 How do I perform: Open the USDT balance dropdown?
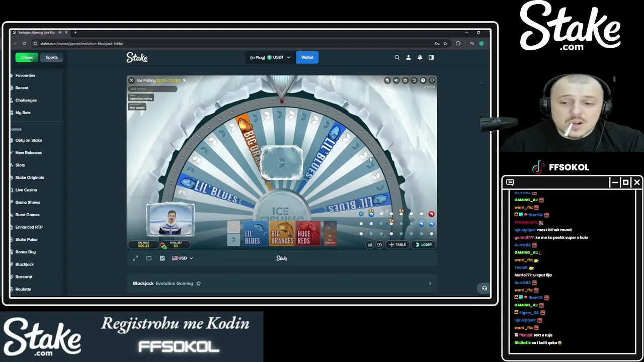[x=270, y=57]
